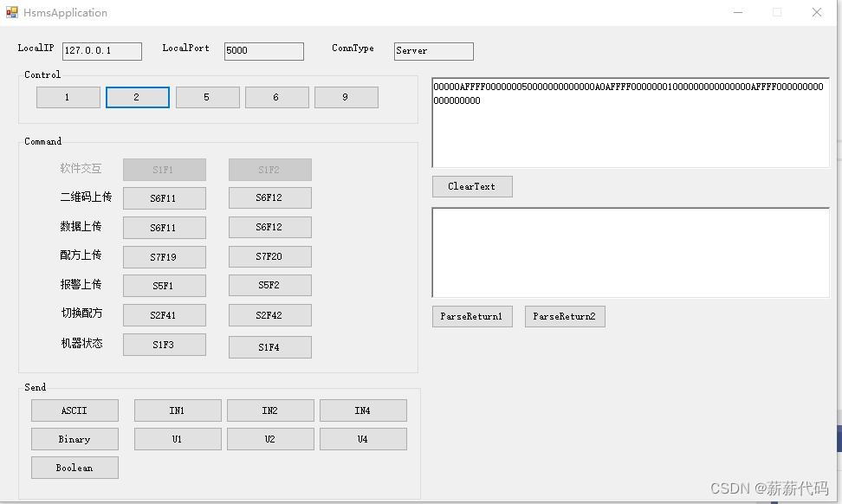Click Control button 5
Image resolution: width=842 pixels, height=504 pixels.
207,97
